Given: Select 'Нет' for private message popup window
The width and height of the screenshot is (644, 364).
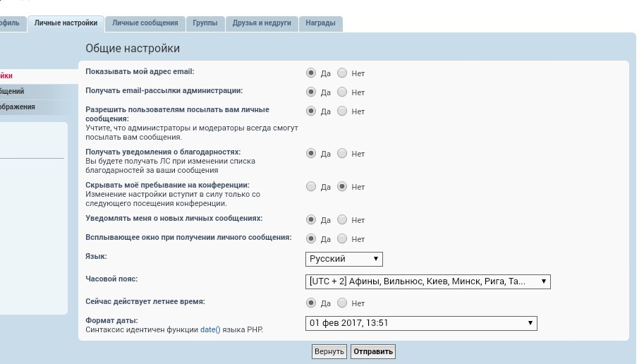Looking at the screenshot, I should 342,238.
